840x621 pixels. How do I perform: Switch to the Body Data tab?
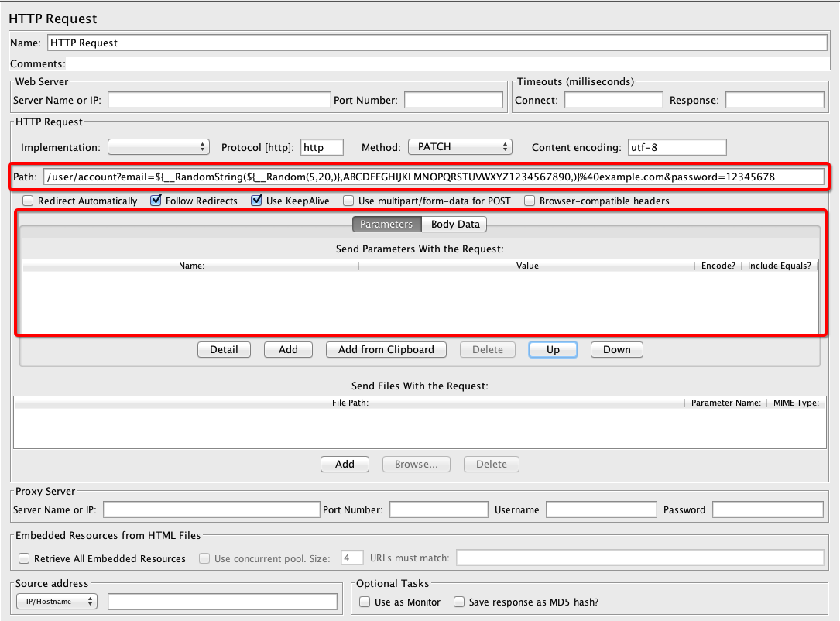[x=455, y=225]
